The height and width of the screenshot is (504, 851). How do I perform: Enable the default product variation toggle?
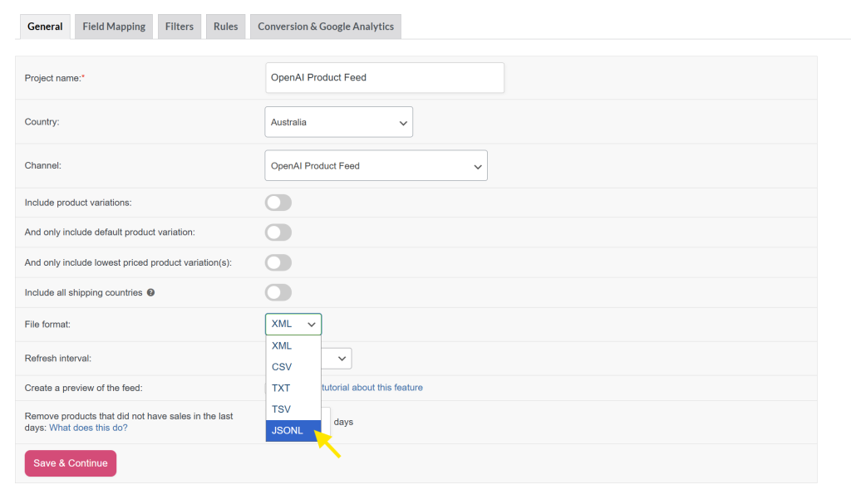pyautogui.click(x=278, y=232)
